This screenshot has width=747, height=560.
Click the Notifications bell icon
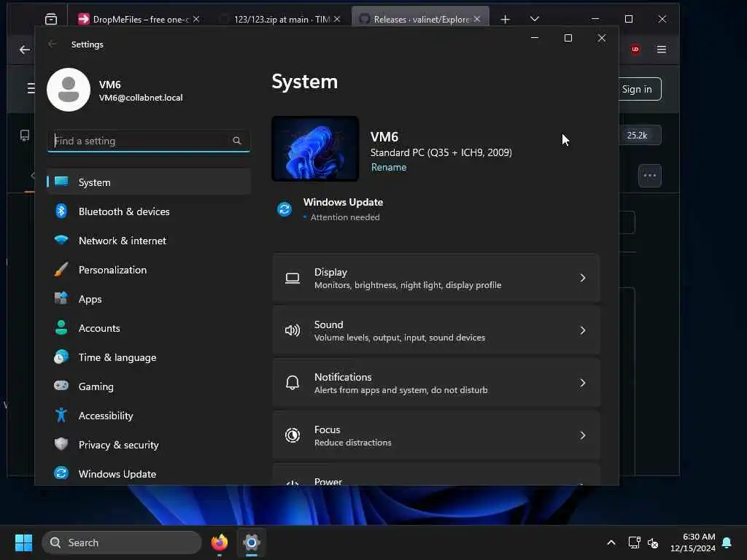(x=293, y=382)
